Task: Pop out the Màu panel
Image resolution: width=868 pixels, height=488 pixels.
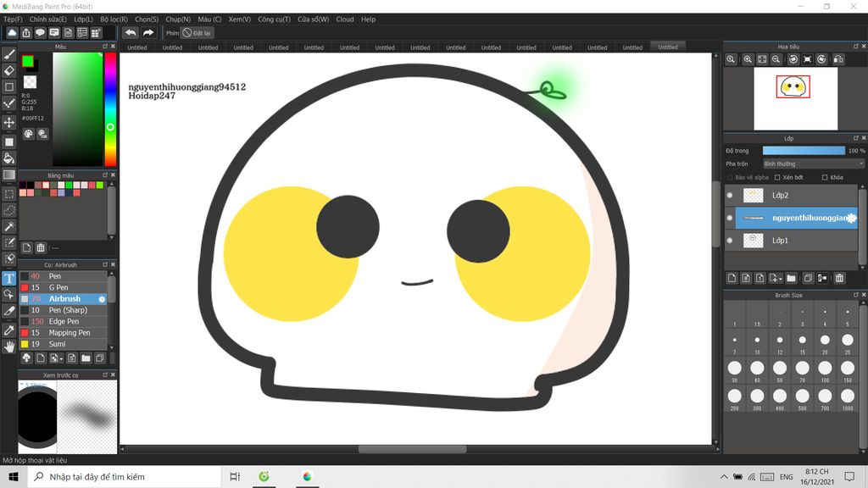Action: pyautogui.click(x=104, y=47)
